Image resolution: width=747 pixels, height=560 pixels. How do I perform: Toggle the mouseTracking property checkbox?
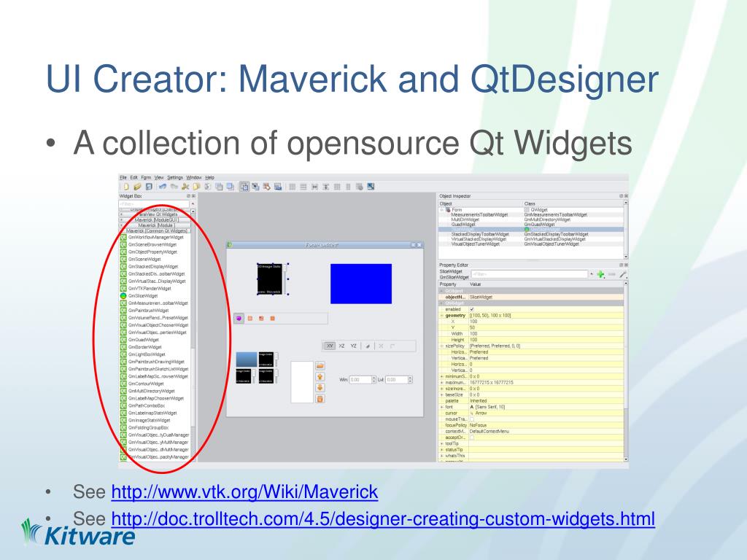pos(472,419)
